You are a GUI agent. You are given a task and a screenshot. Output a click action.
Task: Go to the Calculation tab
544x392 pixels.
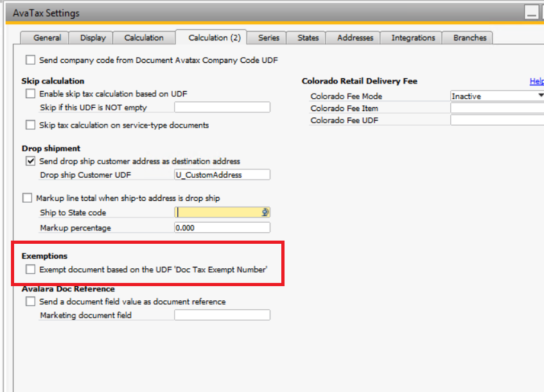click(144, 37)
